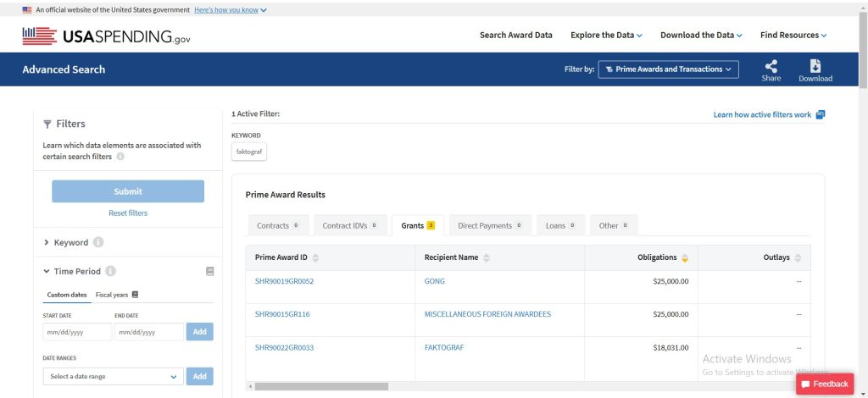Switch to the Contracts tab
Viewport: 868px width, 398px height.
(x=277, y=225)
